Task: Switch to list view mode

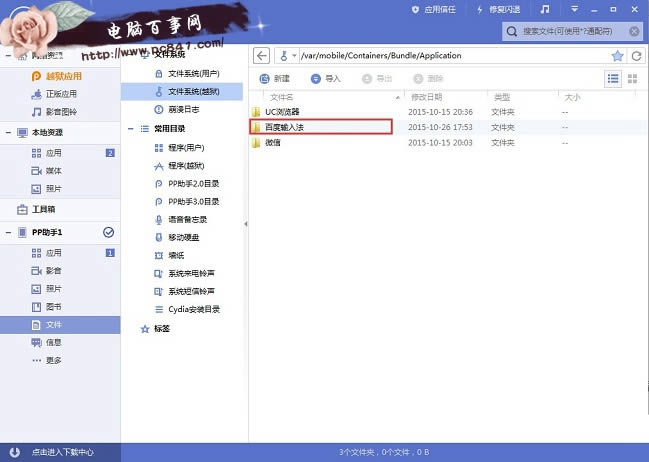Action: (613, 78)
